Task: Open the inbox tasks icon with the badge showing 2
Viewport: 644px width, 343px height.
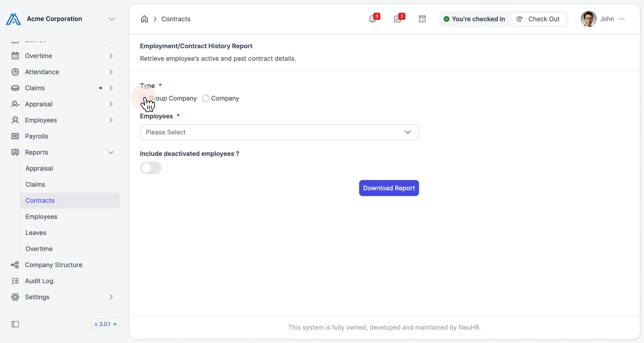Action: 397,19
